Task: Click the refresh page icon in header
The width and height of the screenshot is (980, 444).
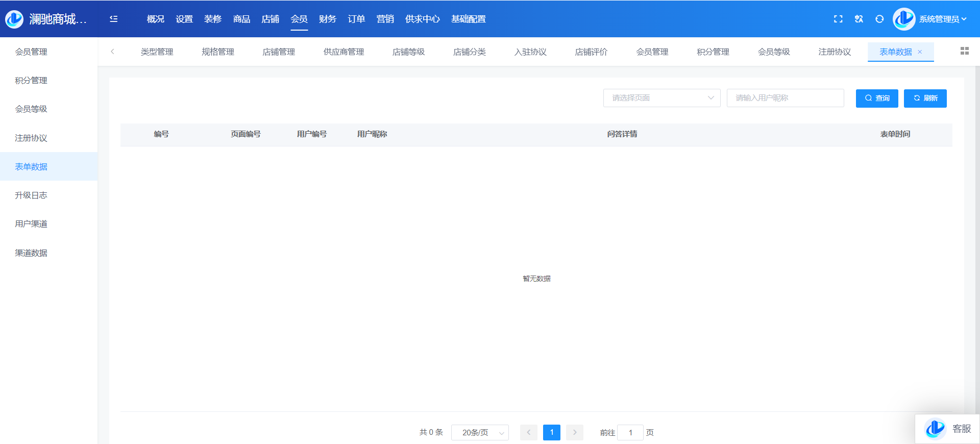Action: coord(879,19)
